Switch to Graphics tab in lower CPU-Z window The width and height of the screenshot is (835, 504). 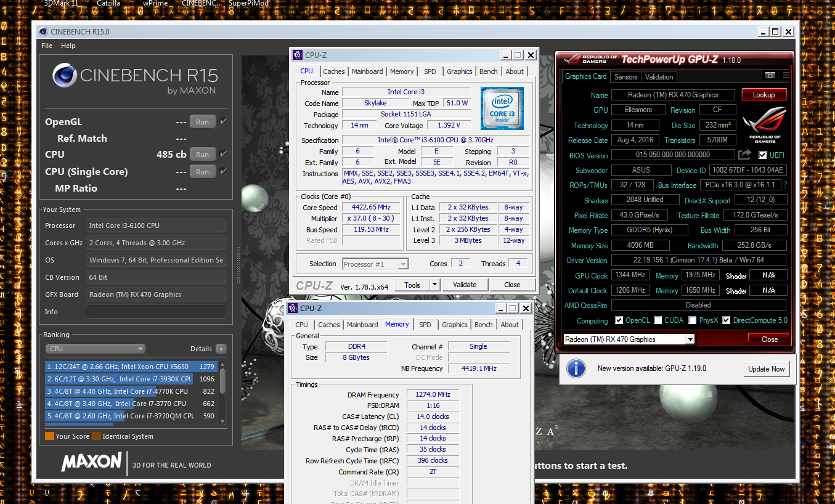click(x=455, y=325)
